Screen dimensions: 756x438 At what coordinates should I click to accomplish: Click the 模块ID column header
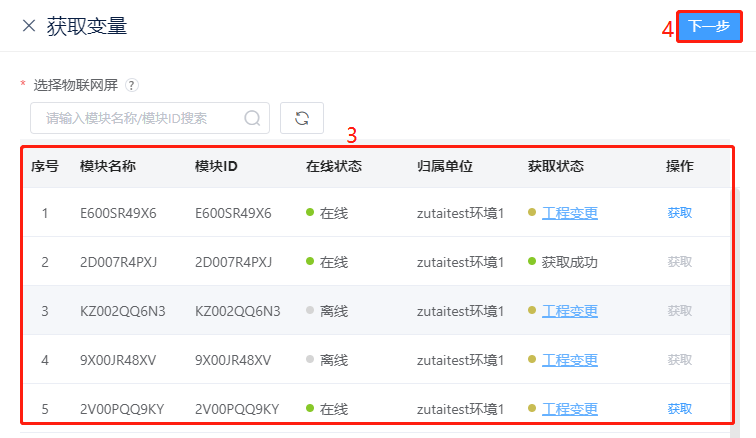pos(216,166)
